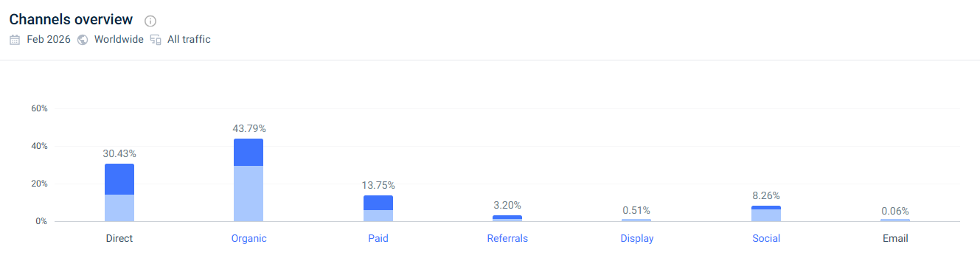Image resolution: width=980 pixels, height=275 pixels.
Task: Open the Organic channel link
Action: (x=249, y=239)
